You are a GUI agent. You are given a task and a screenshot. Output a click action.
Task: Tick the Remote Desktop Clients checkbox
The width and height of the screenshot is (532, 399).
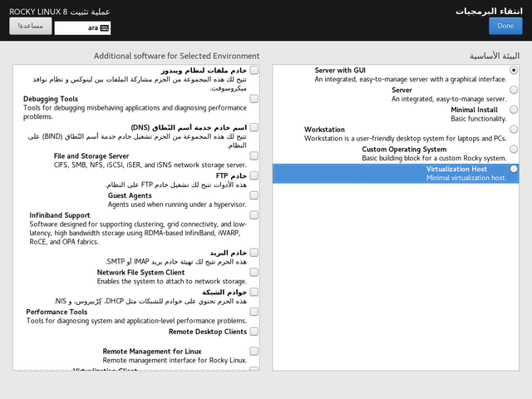point(254,332)
